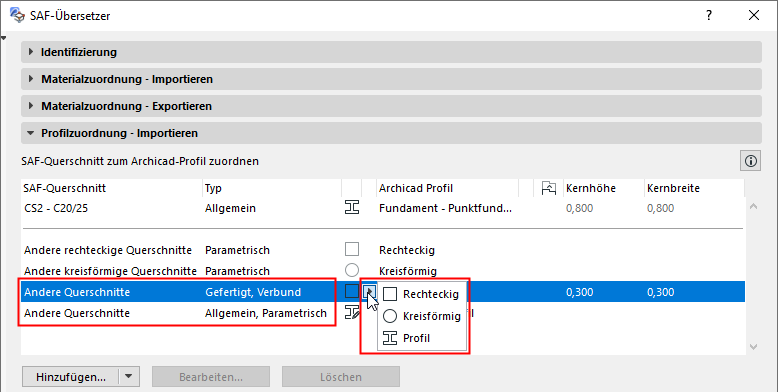This screenshot has height=392, width=778.
Task: Click Fundament - Punktfund... profile cell
Action: (x=445, y=208)
